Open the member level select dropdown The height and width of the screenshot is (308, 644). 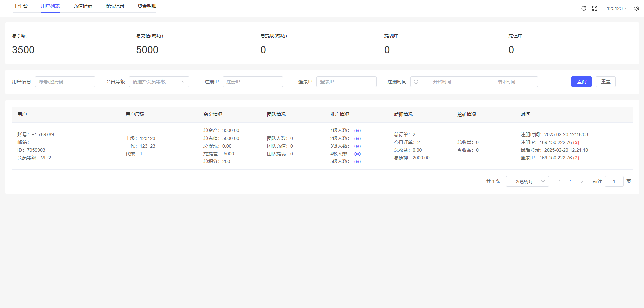point(159,82)
